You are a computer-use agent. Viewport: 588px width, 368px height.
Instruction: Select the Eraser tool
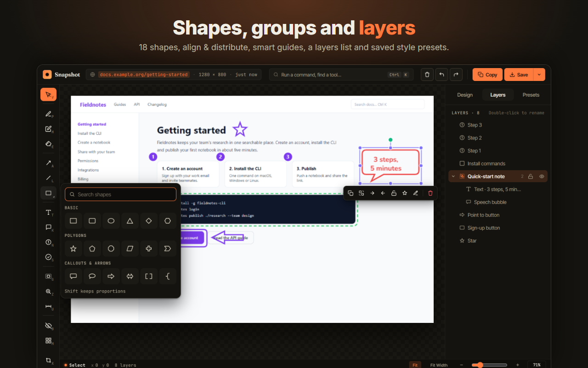point(48,144)
